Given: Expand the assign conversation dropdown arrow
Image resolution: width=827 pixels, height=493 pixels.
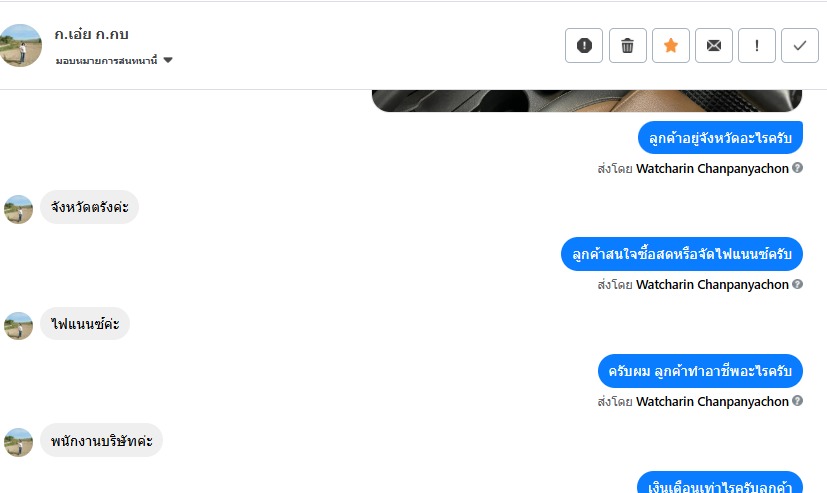Looking at the screenshot, I should click(168, 60).
